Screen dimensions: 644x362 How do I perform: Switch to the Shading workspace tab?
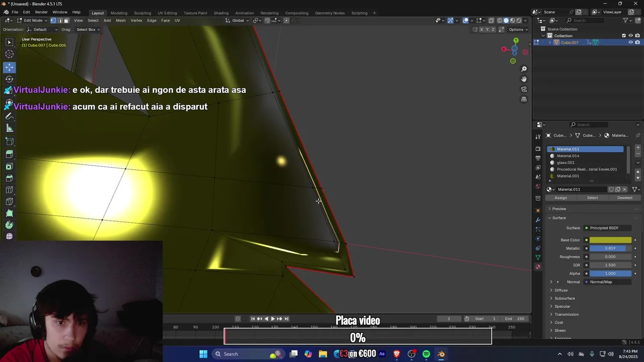pos(221,13)
